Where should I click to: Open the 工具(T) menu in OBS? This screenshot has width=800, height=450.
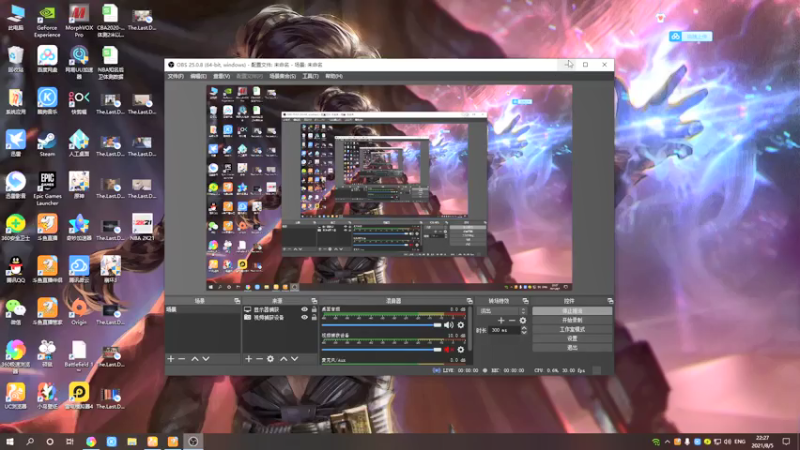coord(310,76)
